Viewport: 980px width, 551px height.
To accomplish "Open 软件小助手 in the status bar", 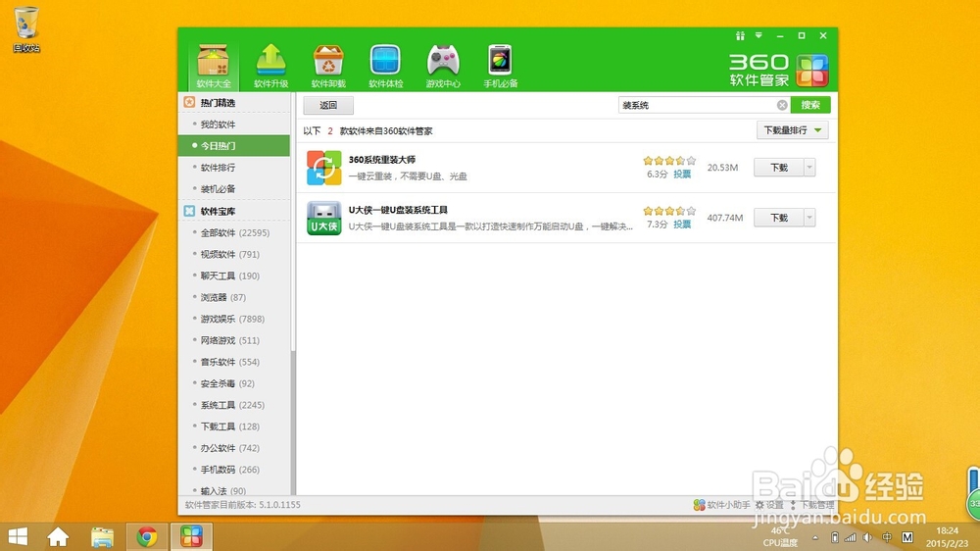I will pyautogui.click(x=721, y=505).
